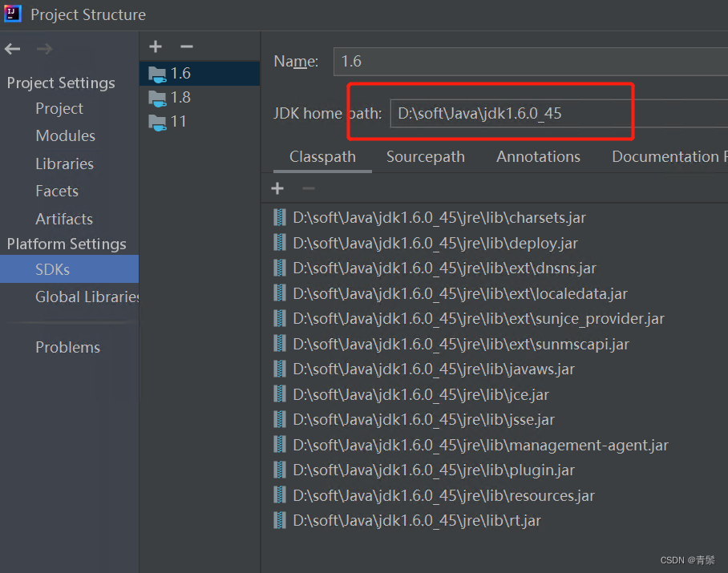728x573 pixels.
Task: Switch to the Sourcepath tab
Action: (x=425, y=157)
